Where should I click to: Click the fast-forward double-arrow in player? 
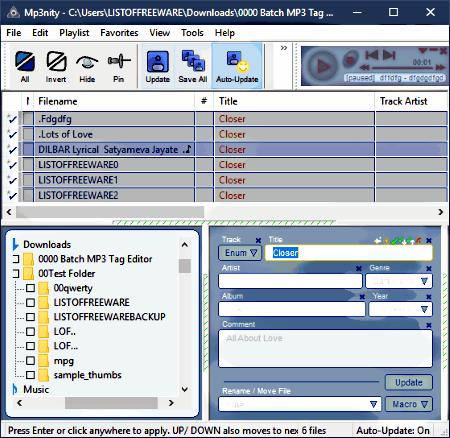(440, 68)
